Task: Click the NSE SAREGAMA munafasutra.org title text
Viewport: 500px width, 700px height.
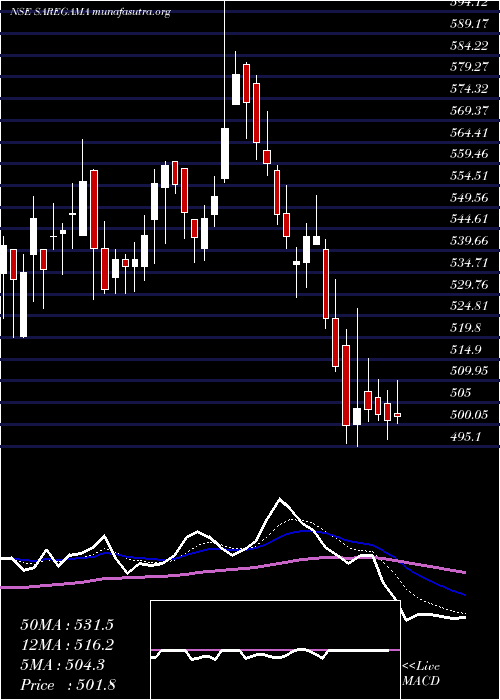Action: [x=90, y=12]
